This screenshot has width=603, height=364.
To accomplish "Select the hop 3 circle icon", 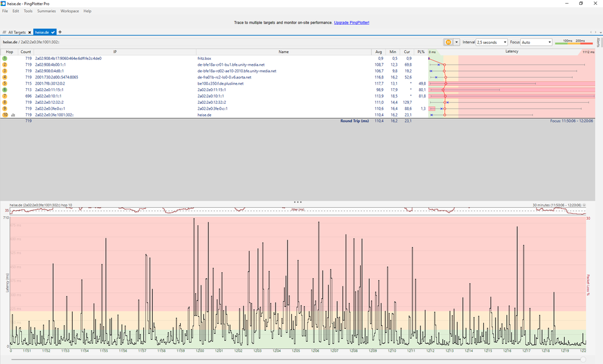I will (5, 71).
